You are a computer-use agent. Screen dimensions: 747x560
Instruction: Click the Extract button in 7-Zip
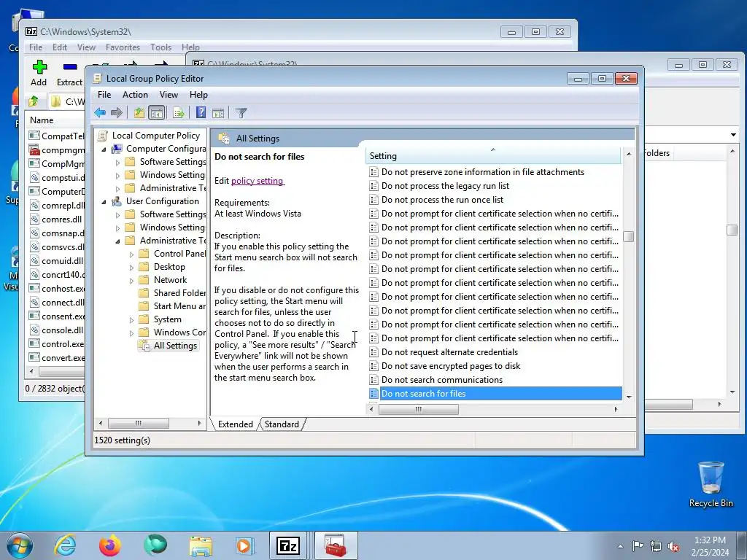click(x=69, y=73)
